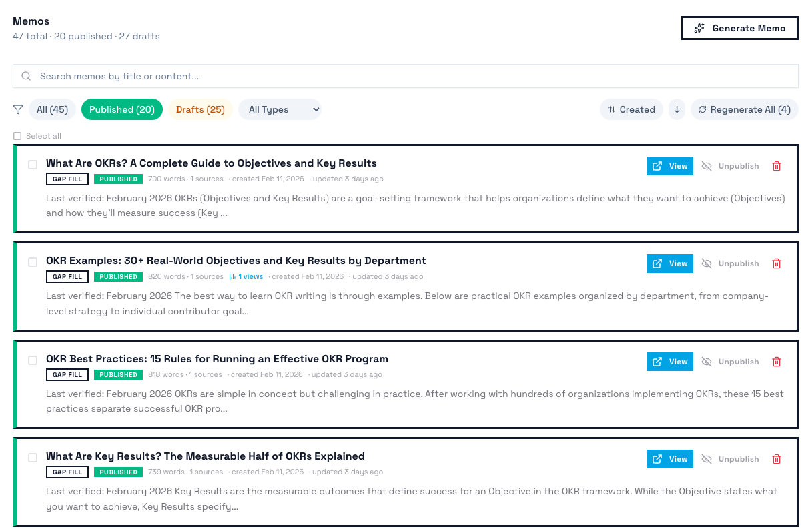This screenshot has height=529, width=812.
Task: Click the filter funnel icon
Action: pos(17,109)
